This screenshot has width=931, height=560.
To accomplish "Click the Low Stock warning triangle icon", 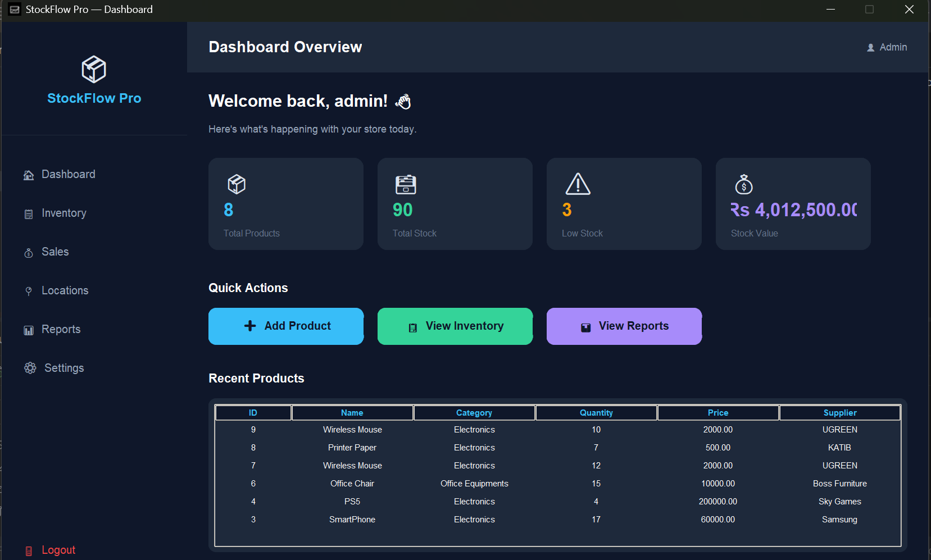I will (x=578, y=184).
